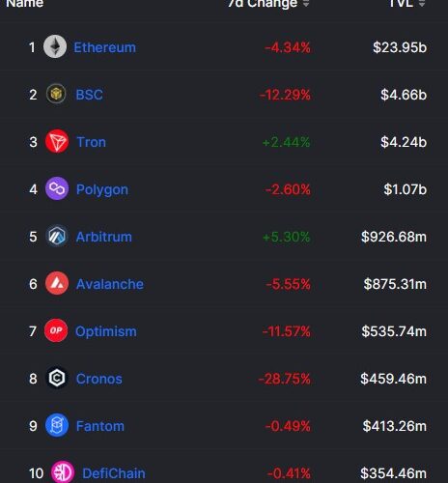Open the Arbitrum chain page
The height and width of the screenshot is (483, 448).
(x=104, y=237)
